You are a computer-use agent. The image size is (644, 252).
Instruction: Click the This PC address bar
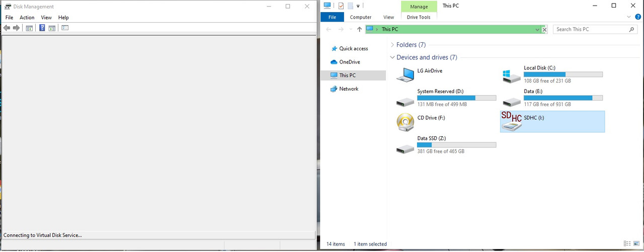tap(453, 29)
